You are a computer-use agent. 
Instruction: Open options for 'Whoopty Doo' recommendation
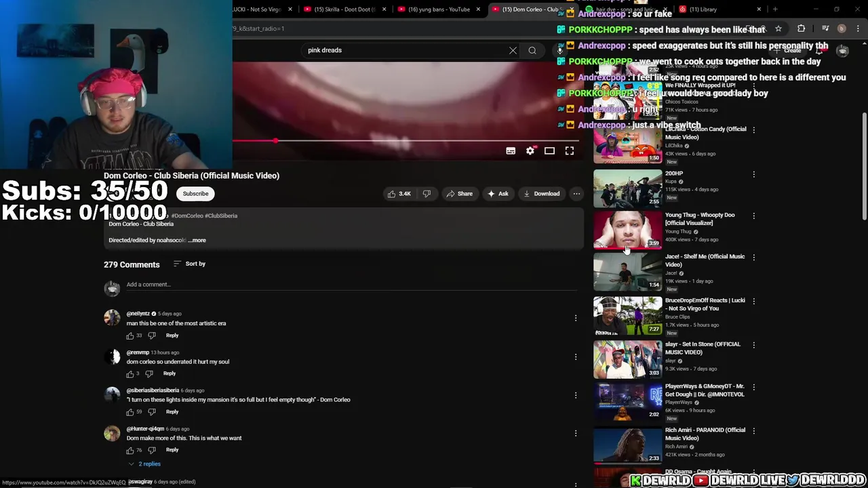753,216
